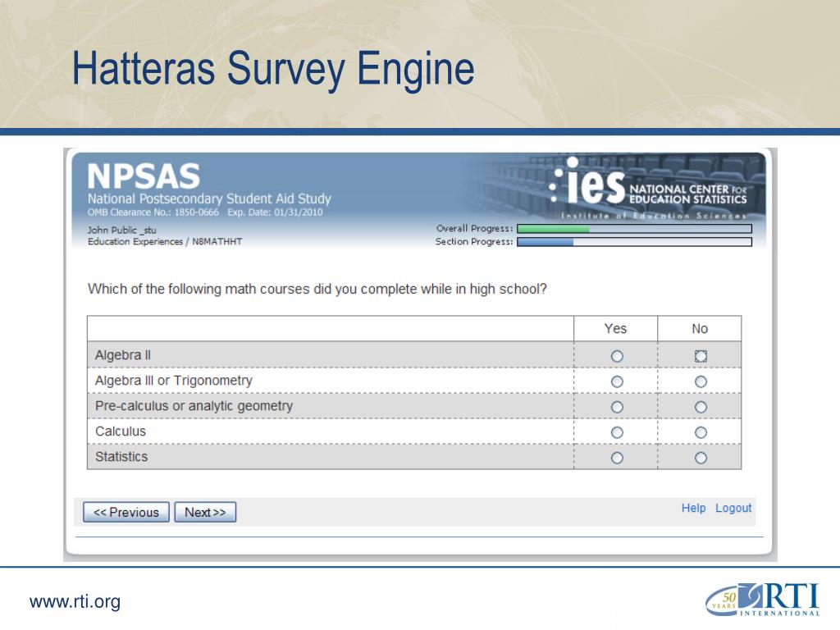Select Yes for Algebra II
The image size is (840, 630).
[617, 356]
